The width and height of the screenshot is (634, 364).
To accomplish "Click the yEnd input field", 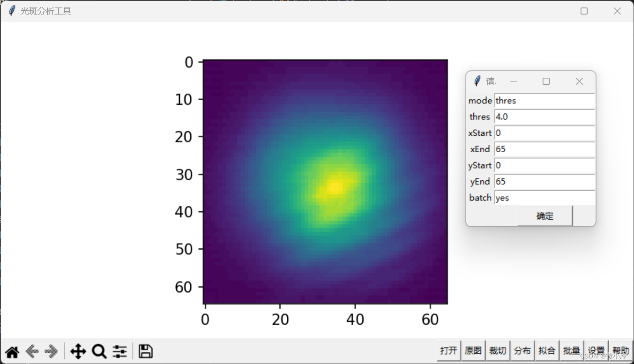I will tap(544, 181).
